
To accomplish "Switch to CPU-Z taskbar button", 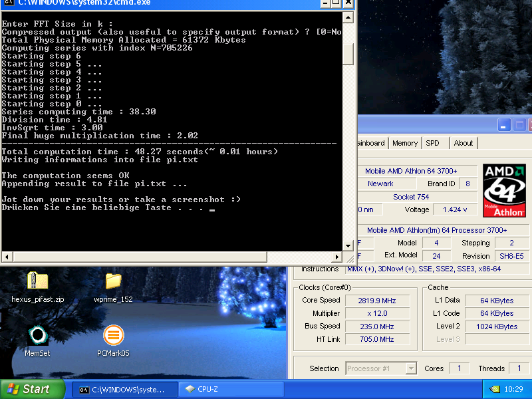I will tap(231, 390).
